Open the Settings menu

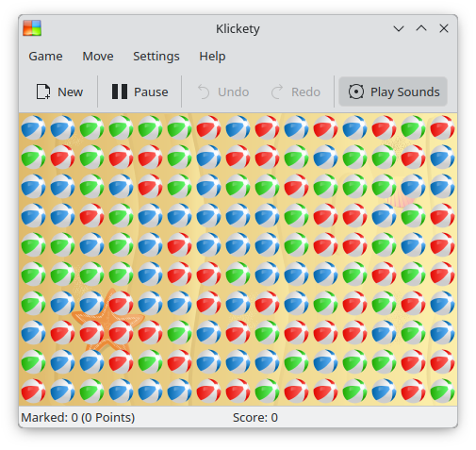click(156, 57)
